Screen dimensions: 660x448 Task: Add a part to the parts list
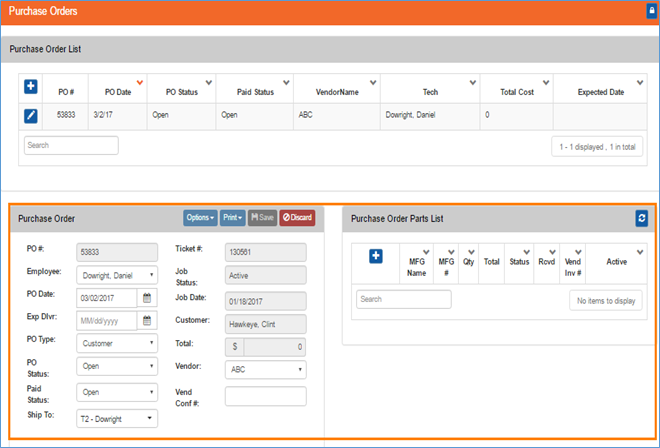375,256
